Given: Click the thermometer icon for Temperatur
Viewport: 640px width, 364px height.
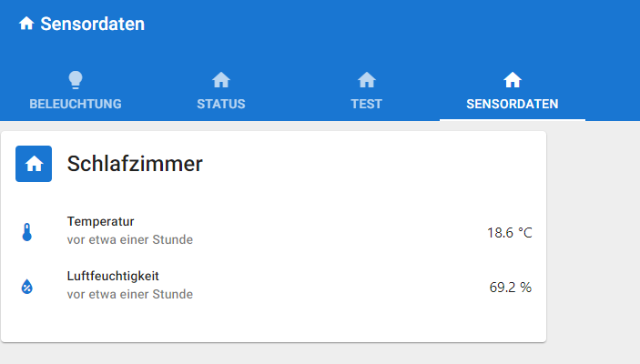Looking at the screenshot, I should [x=27, y=232].
